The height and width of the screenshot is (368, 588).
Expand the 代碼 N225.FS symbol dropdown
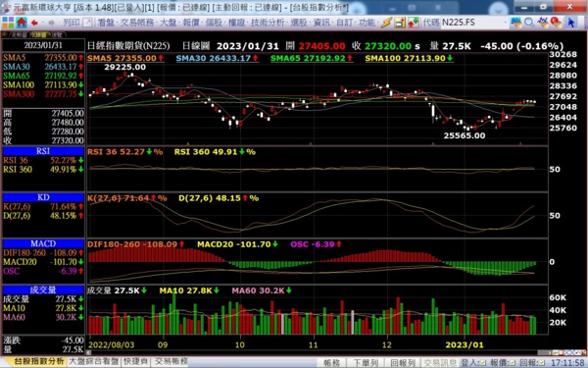(505, 23)
